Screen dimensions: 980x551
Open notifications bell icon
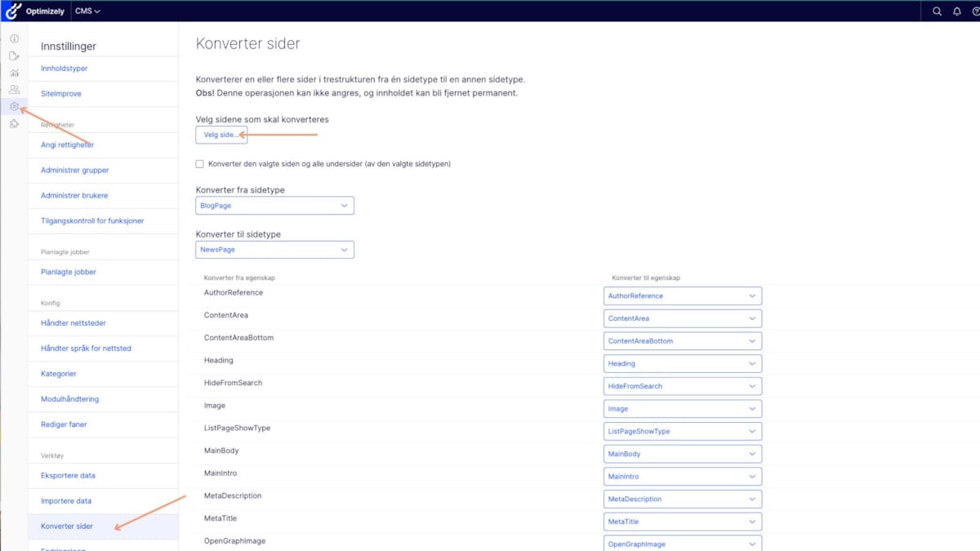(957, 11)
